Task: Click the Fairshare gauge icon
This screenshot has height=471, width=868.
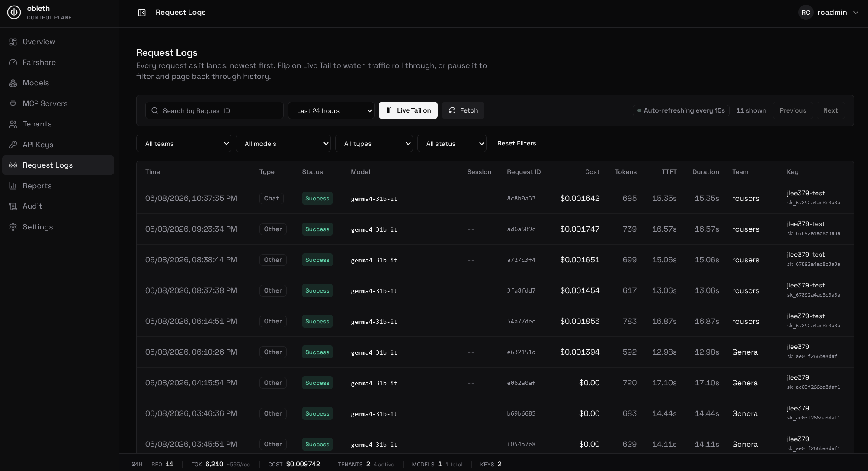Action: [x=13, y=62]
